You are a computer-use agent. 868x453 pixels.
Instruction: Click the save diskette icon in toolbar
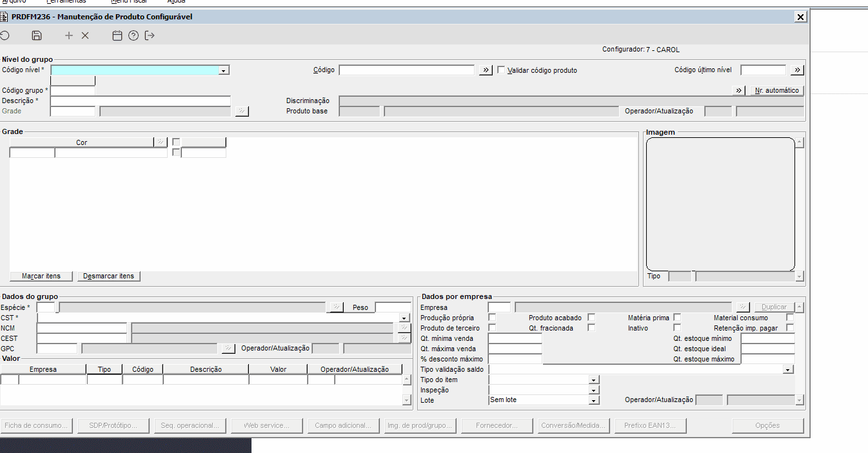37,35
